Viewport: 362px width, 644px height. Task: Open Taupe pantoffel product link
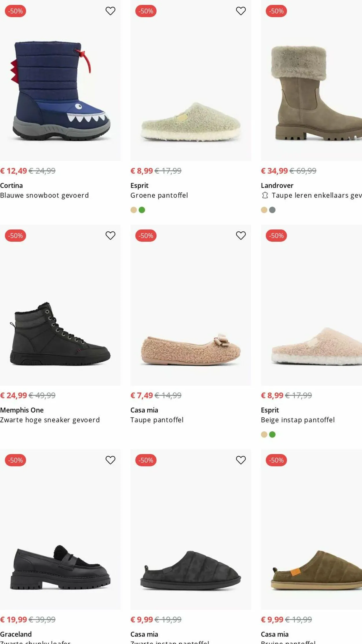tap(157, 420)
